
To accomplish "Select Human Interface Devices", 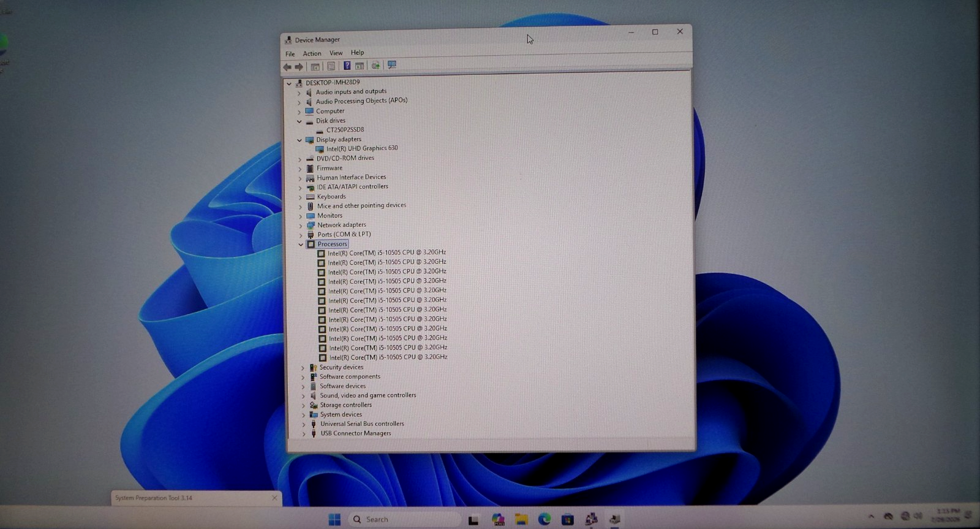I will [x=351, y=177].
